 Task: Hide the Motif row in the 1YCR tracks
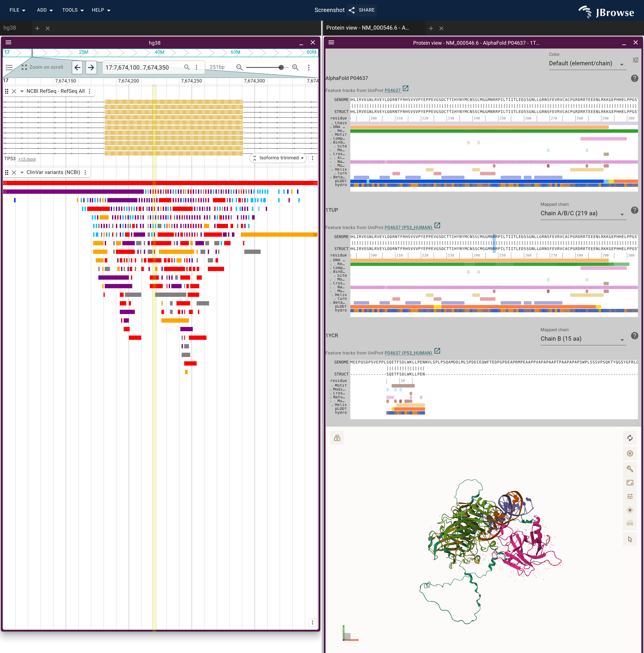[x=332, y=386]
